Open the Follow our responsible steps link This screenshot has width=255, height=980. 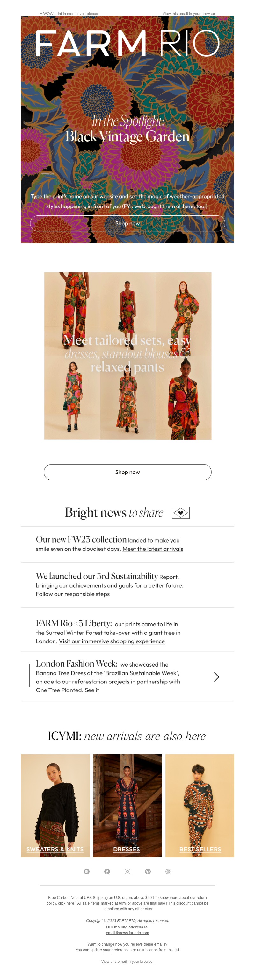click(x=73, y=594)
